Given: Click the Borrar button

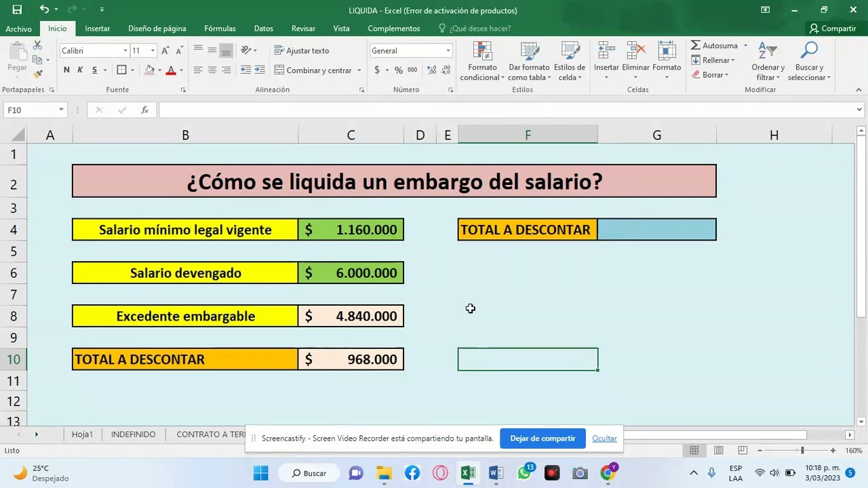Looking at the screenshot, I should tap(710, 75).
